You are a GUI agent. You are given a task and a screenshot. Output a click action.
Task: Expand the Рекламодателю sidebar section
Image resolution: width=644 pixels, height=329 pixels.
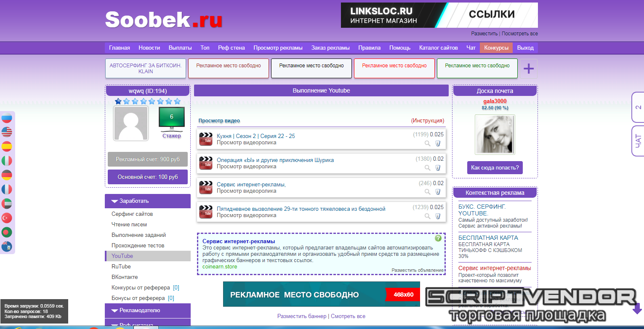[148, 310]
